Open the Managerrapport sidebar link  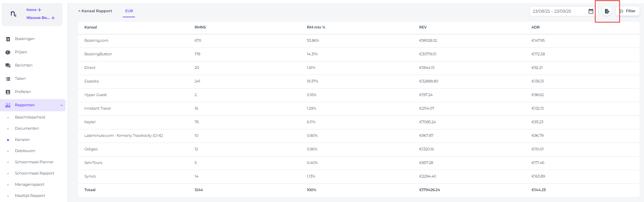pos(30,184)
